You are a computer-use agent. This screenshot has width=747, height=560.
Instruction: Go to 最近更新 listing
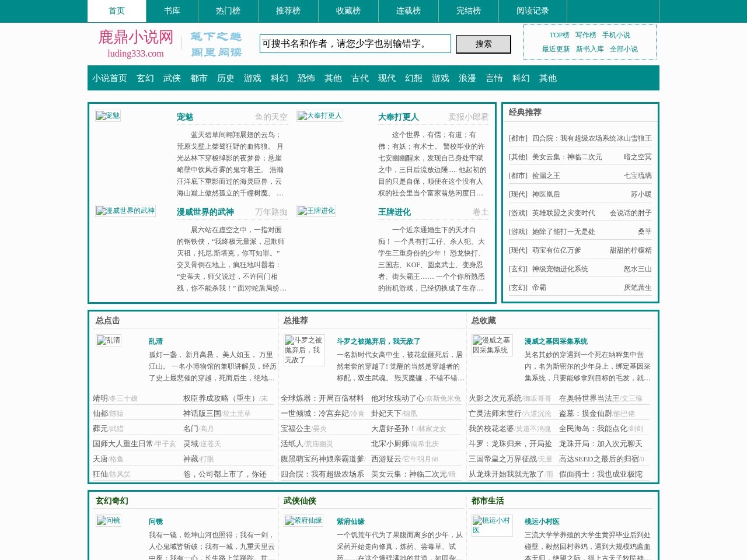tap(556, 49)
